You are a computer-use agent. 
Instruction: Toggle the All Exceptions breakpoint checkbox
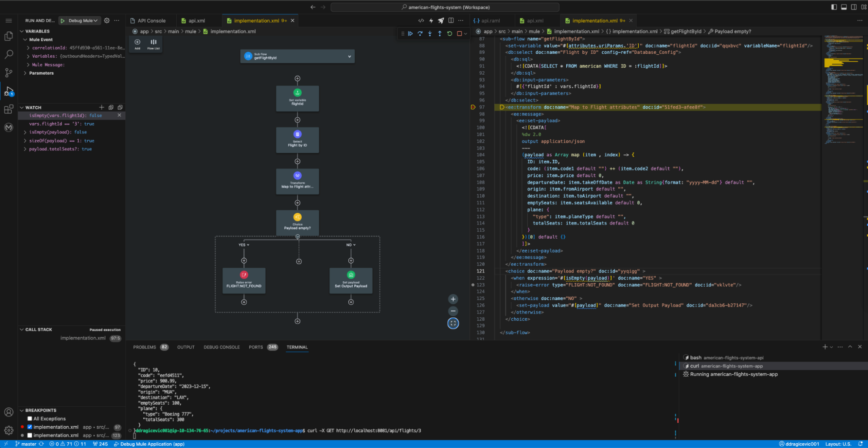tap(30, 418)
